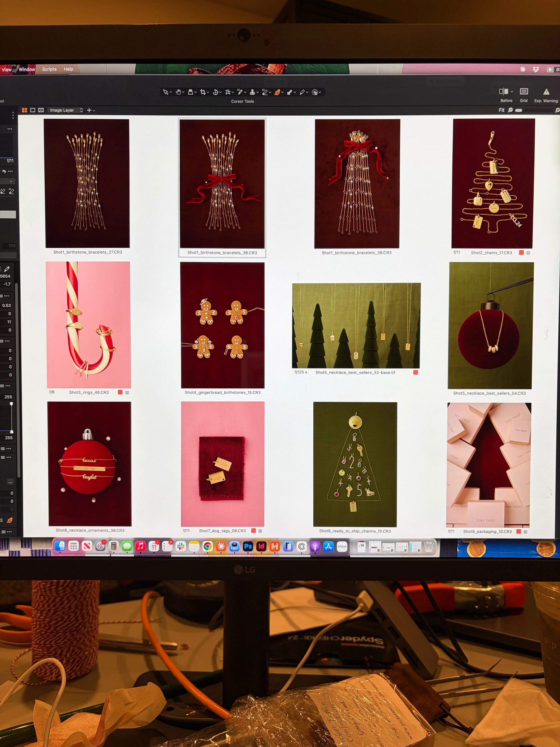Click the Dropbox icon in the menu bar
Viewport: 560px width, 747px height.
click(536, 69)
